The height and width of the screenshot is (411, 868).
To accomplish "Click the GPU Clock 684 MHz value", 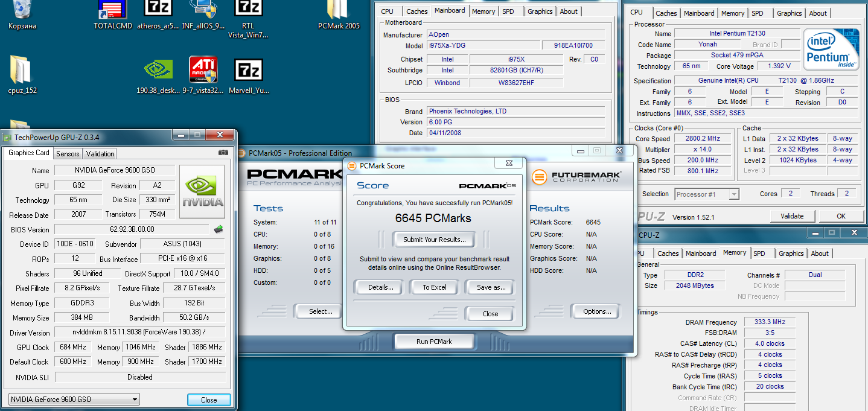I will (73, 347).
